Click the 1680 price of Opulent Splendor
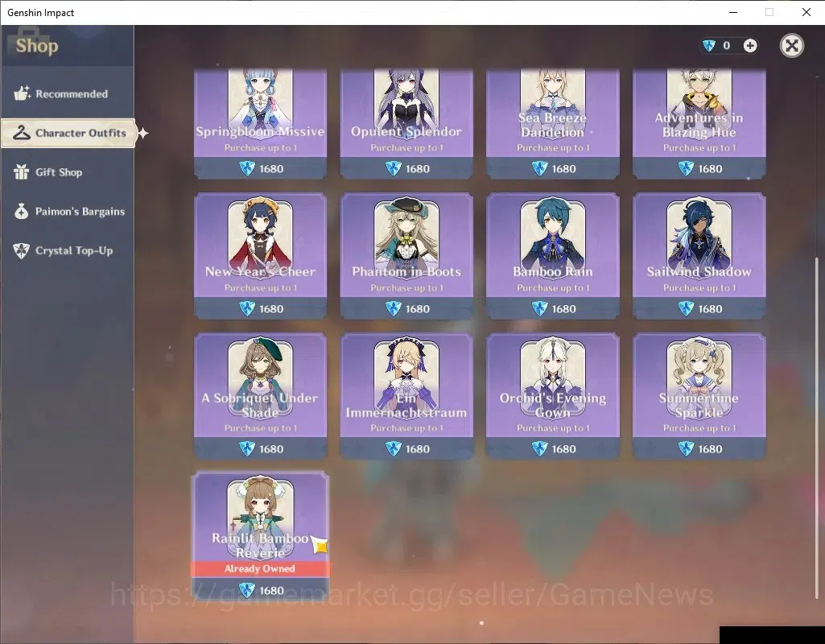 [418, 169]
